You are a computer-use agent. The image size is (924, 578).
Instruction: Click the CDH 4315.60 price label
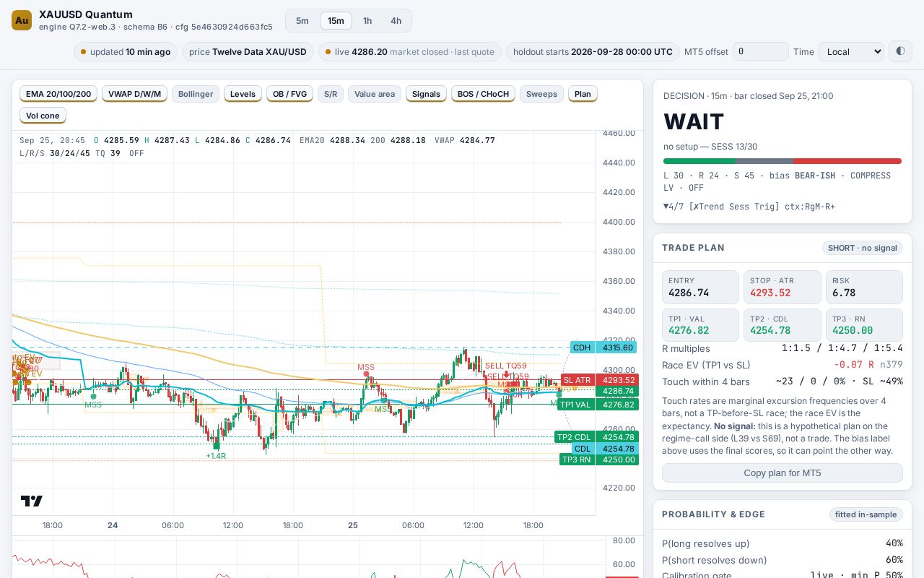coord(604,348)
